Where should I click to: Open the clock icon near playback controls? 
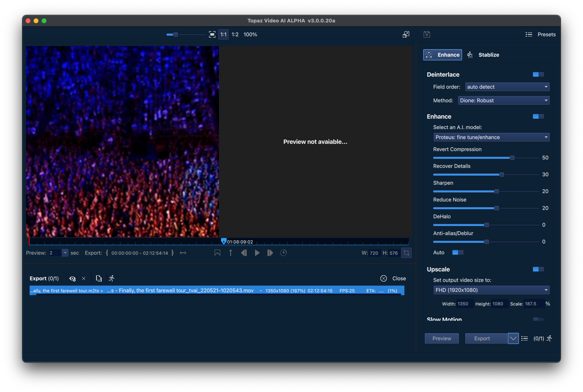tap(283, 252)
